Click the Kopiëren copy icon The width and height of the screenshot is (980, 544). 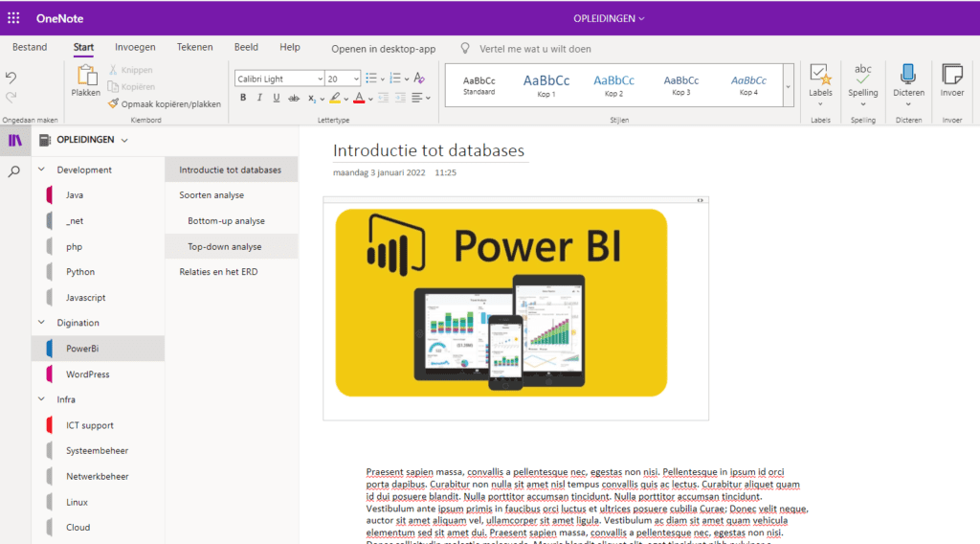click(x=113, y=86)
